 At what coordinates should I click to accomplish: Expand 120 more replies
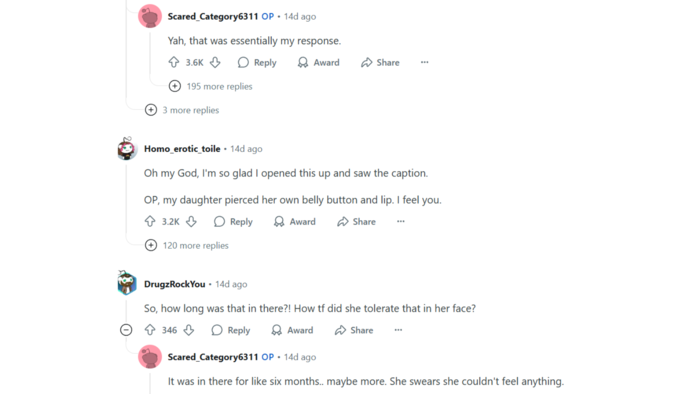(187, 245)
